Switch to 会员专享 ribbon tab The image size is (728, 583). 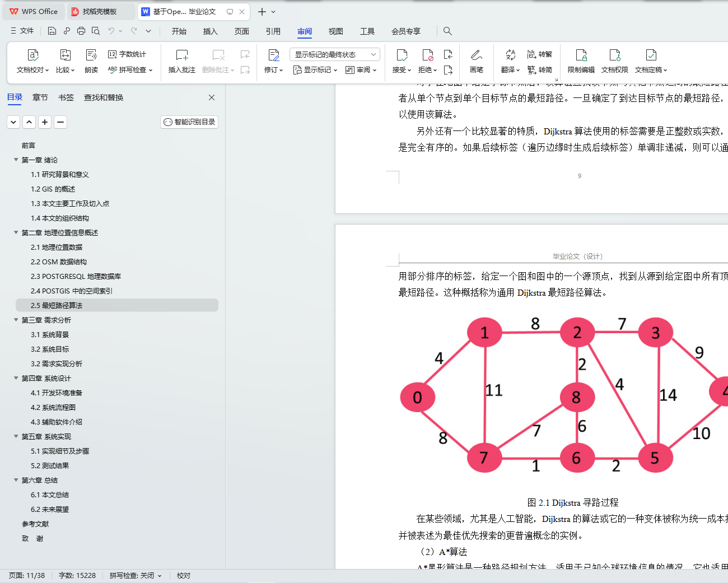coord(406,31)
